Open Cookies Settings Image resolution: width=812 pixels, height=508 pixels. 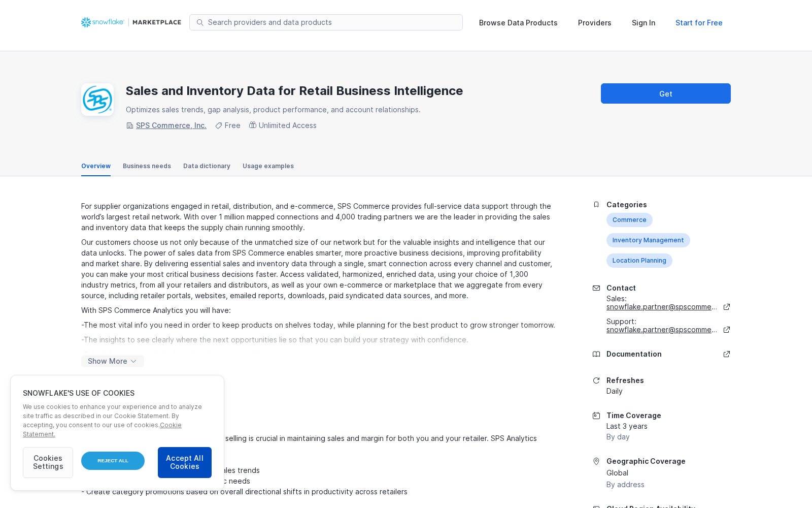48,462
